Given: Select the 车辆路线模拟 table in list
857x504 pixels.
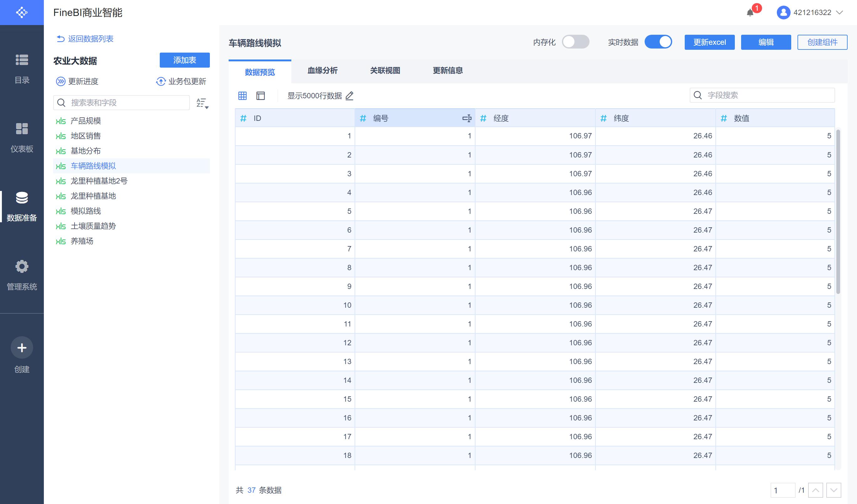Looking at the screenshot, I should pos(132,166).
